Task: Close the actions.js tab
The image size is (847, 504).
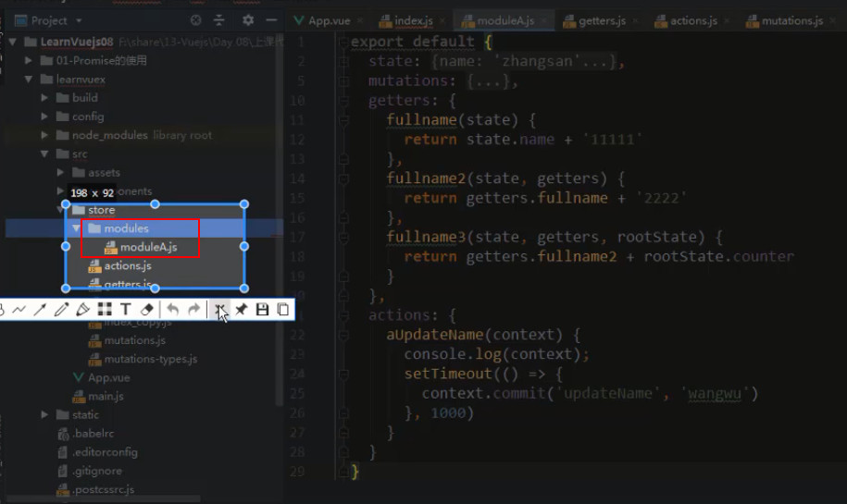Action: click(x=727, y=21)
